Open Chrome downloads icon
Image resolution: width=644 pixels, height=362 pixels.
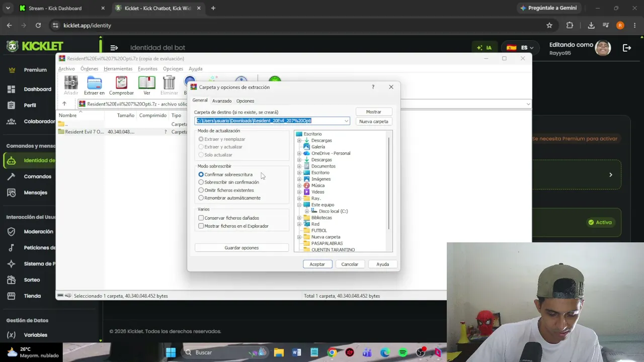591,25
